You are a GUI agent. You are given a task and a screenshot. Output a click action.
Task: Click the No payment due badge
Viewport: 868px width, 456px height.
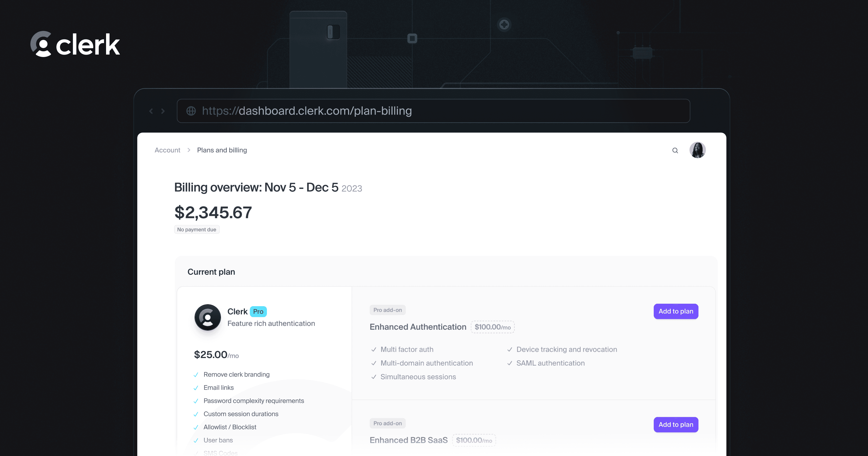(x=197, y=230)
